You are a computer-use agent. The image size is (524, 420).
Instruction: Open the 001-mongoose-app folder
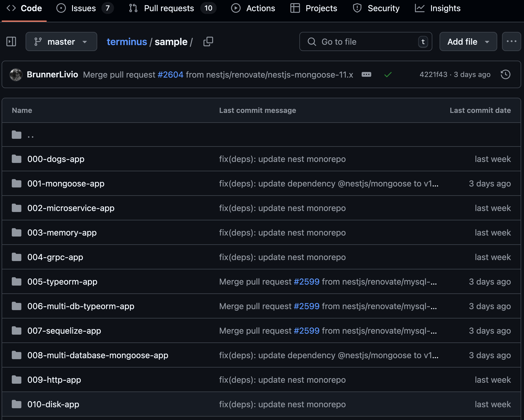coord(66,183)
